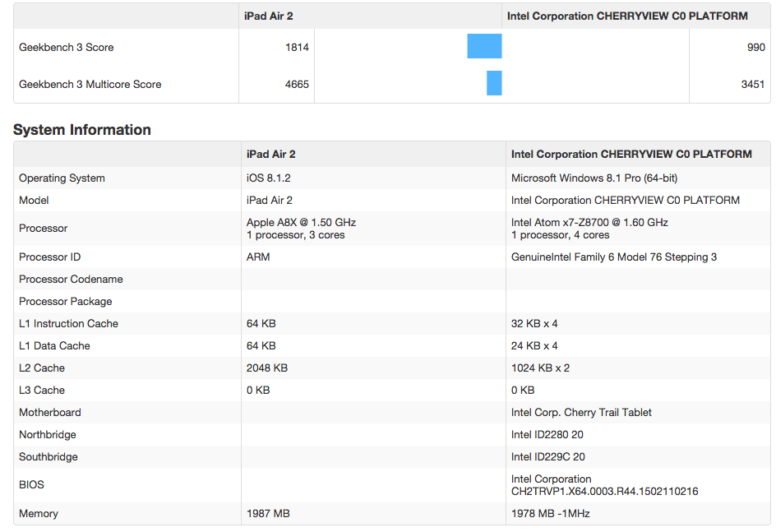The image size is (776, 532).
Task: Select GenuineIntel Family 6 Model 76 value
Action: pos(614,257)
